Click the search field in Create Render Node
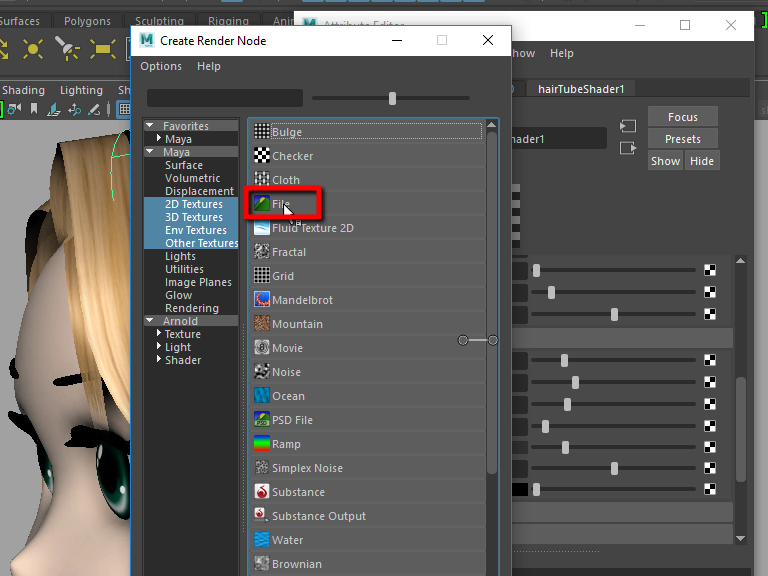The height and width of the screenshot is (576, 768). (x=225, y=98)
